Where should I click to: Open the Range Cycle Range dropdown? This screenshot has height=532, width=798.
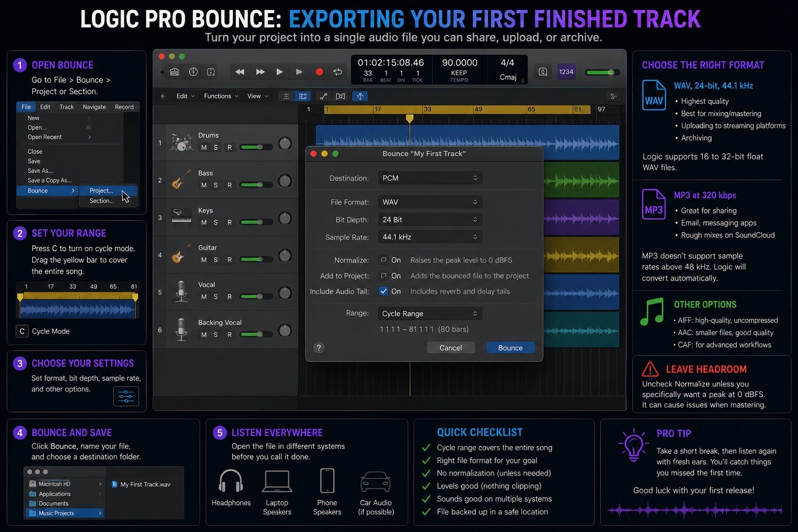pyautogui.click(x=430, y=313)
